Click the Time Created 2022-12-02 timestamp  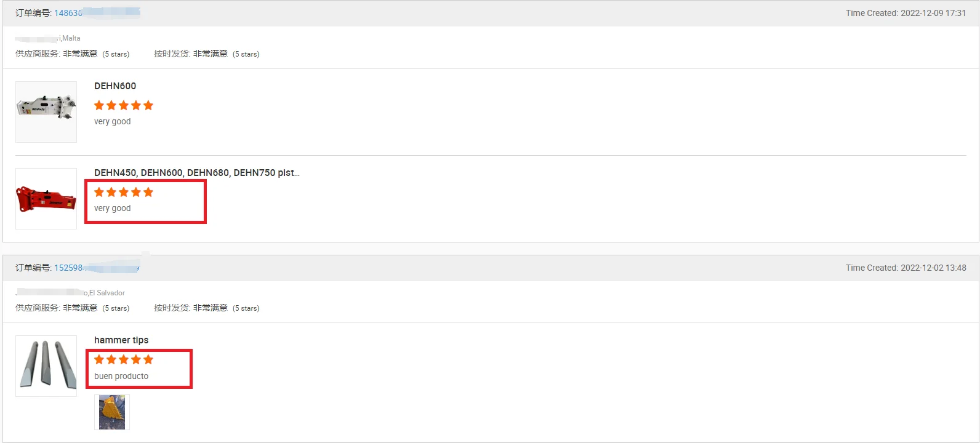906,268
